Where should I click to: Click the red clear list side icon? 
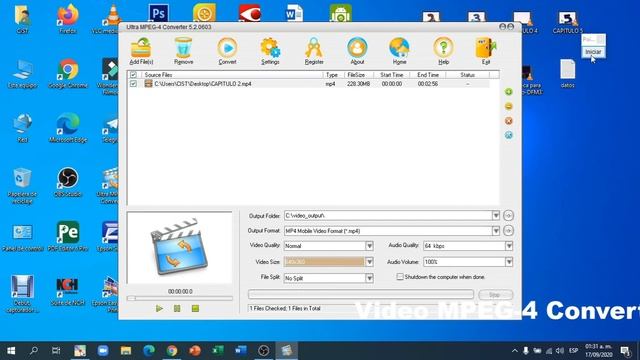coord(509,121)
